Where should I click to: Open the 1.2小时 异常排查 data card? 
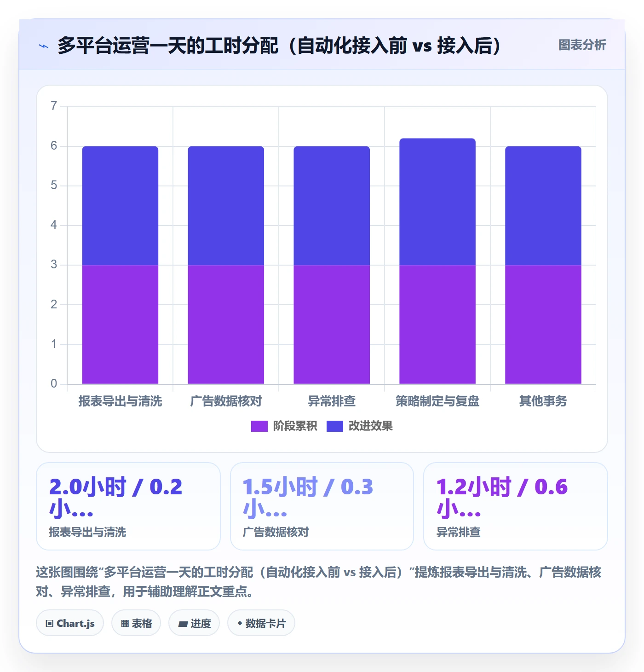516,506
